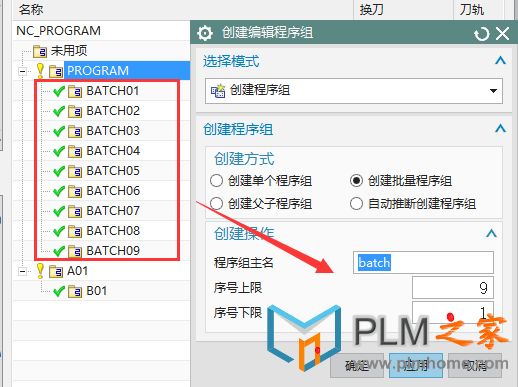Click the reset arrow icon in the dialog title

pos(482,34)
